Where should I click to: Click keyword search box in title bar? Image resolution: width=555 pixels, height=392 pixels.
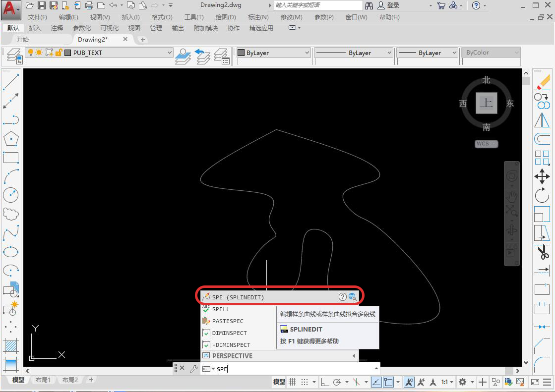tap(318, 5)
